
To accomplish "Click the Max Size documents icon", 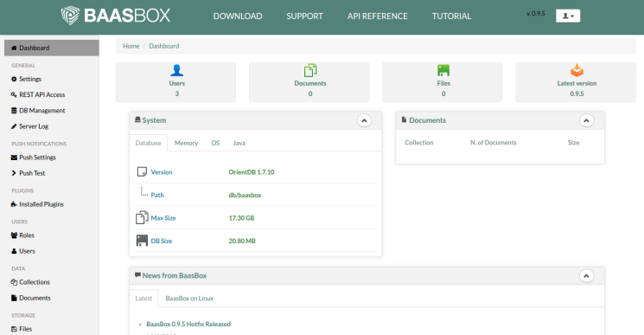I will 142,217.
